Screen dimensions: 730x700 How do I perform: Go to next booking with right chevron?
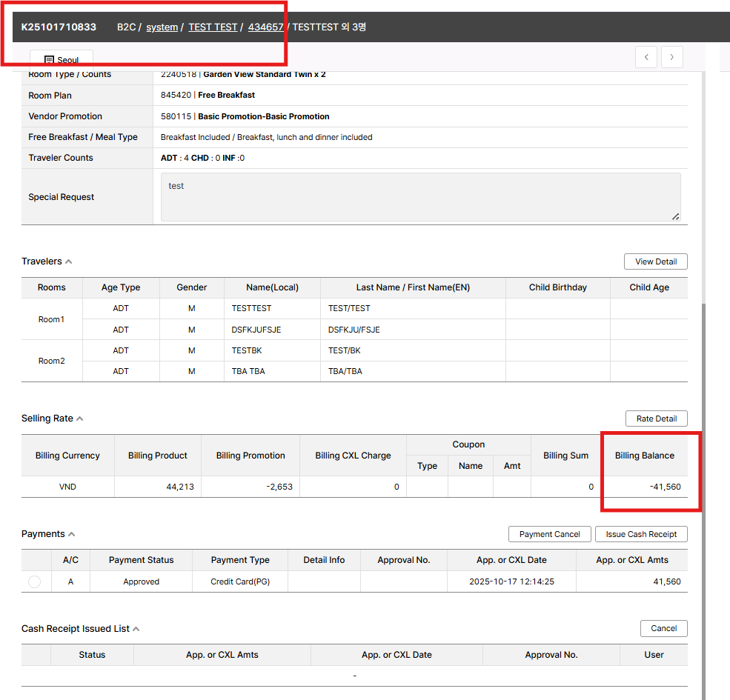672,57
